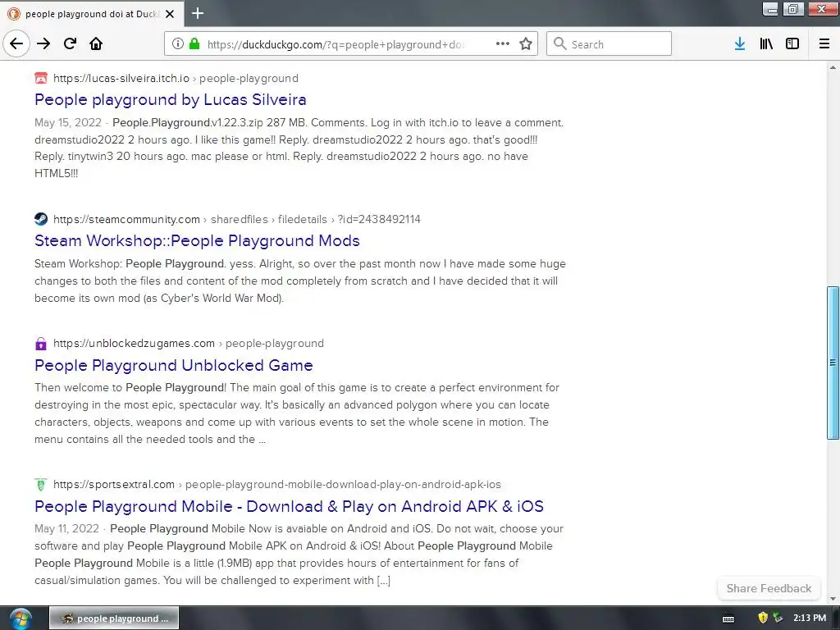Open the Firefox hamburger menu

[824, 44]
